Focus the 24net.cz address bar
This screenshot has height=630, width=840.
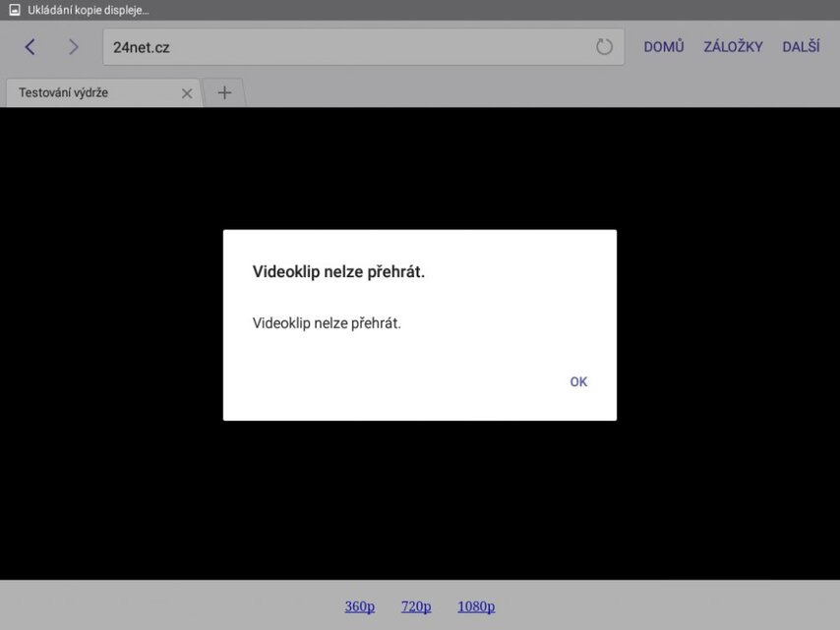[344, 47]
